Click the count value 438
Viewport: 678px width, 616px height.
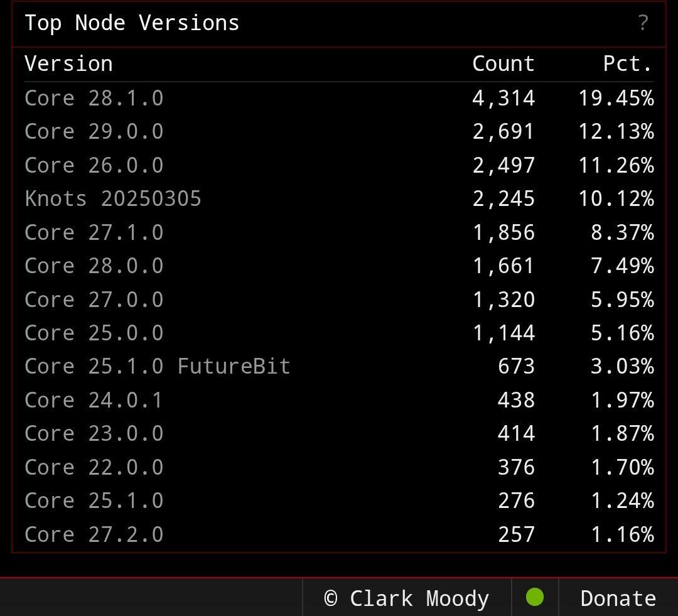[516, 400]
